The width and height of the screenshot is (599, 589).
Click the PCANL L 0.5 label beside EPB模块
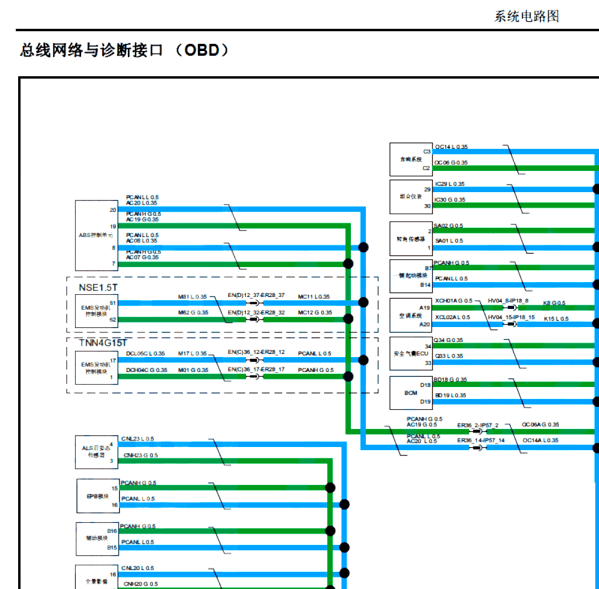pos(138,499)
